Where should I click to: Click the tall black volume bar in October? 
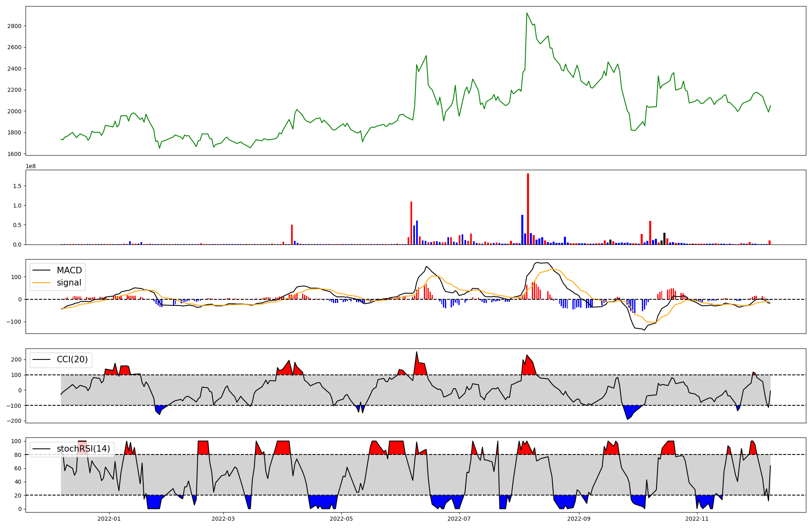point(664,238)
